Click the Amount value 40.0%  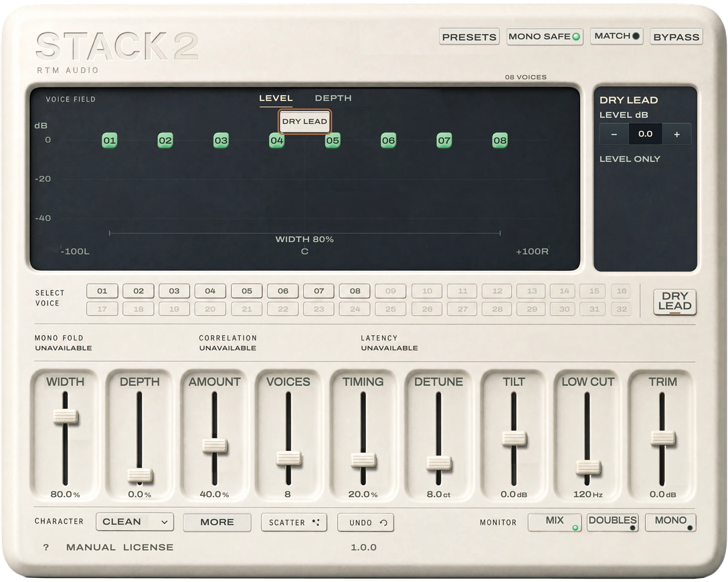click(215, 495)
